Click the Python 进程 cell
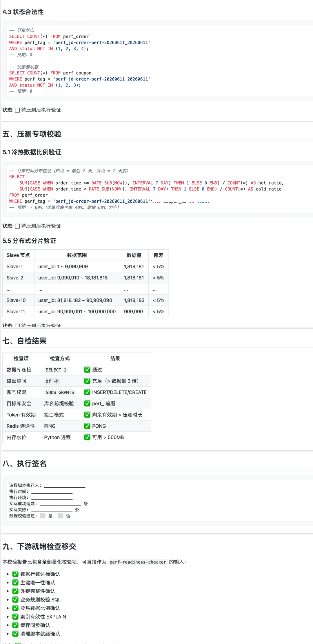This screenshot has height=644, width=313. pos(60,437)
